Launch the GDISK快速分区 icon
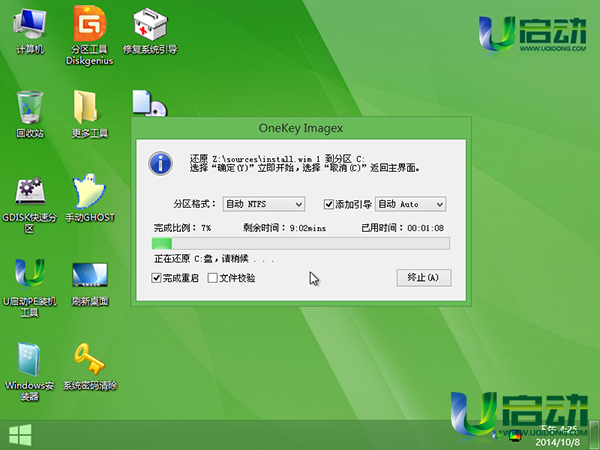Screen dimensions: 600x450 click(29, 193)
